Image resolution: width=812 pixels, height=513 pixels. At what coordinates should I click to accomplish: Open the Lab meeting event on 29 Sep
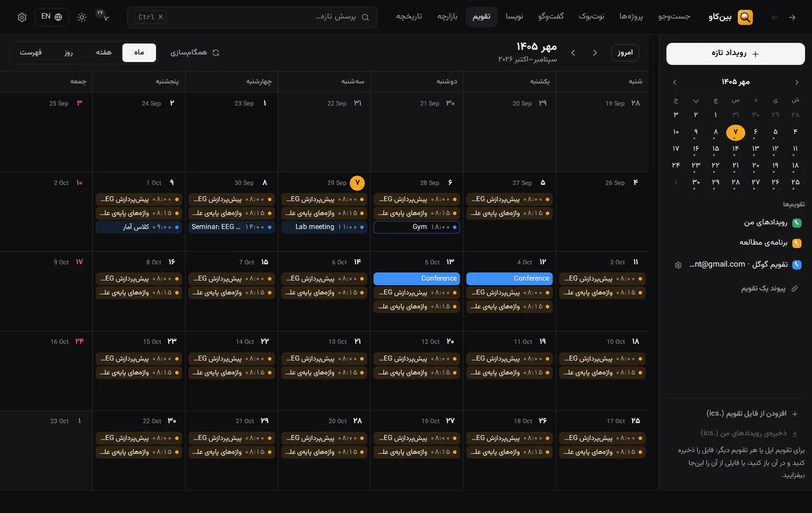pyautogui.click(x=324, y=227)
